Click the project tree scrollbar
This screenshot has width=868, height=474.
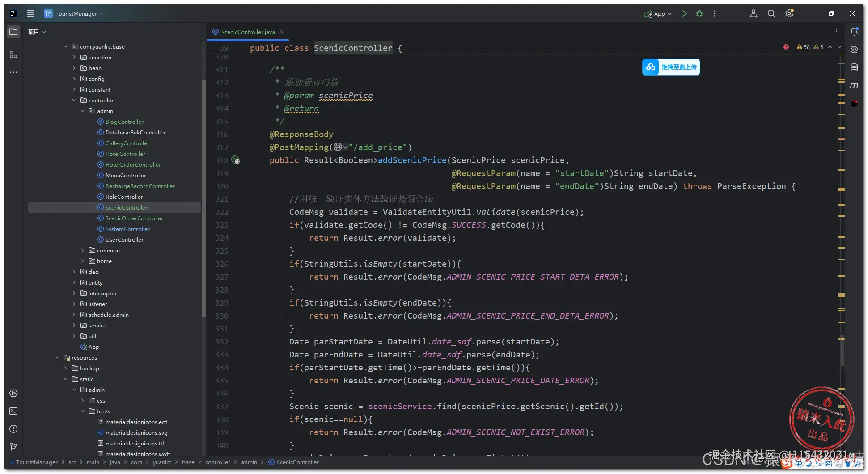(203, 198)
